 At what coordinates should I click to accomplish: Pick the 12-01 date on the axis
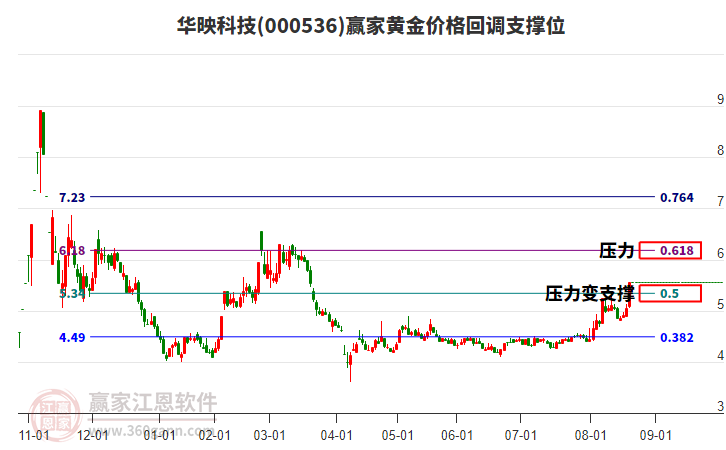[x=93, y=436]
